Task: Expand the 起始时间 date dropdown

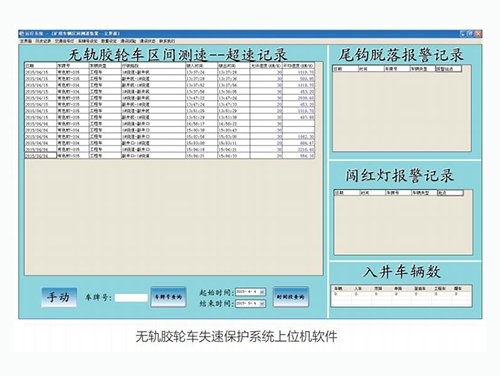Action: click(x=262, y=292)
